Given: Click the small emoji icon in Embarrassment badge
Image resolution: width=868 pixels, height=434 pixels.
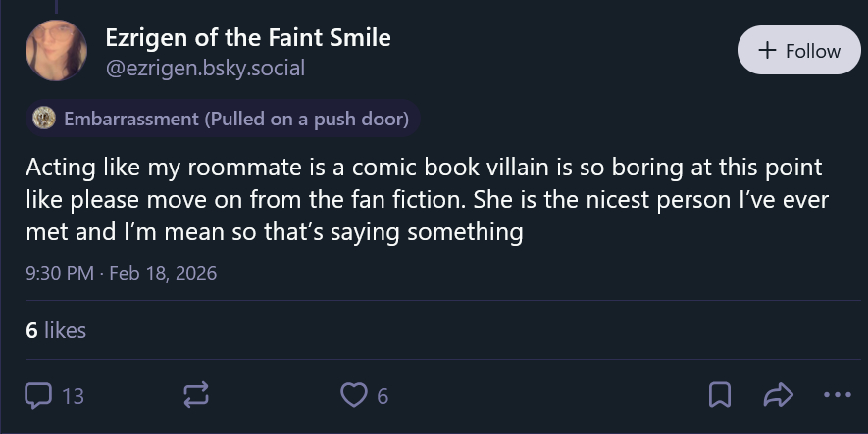Looking at the screenshot, I should point(43,120).
